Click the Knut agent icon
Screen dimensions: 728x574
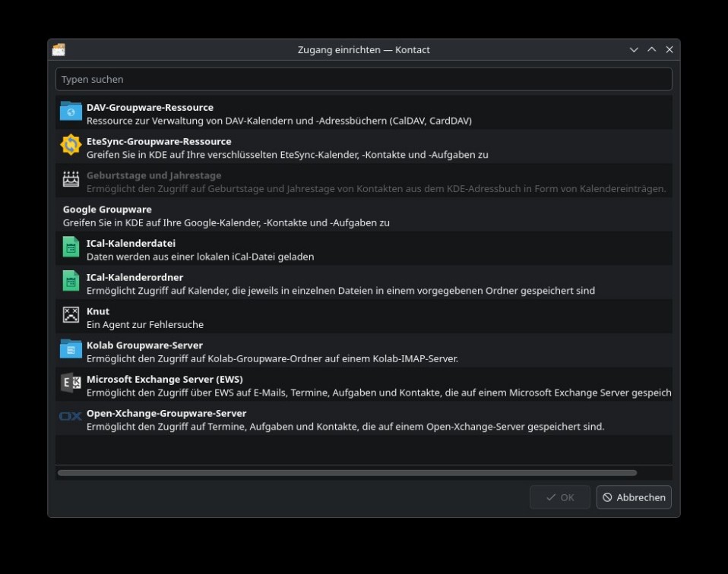coord(71,314)
